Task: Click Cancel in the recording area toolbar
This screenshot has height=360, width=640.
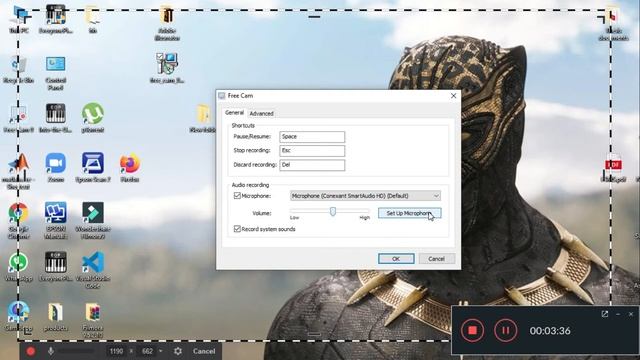Action: coord(204,351)
